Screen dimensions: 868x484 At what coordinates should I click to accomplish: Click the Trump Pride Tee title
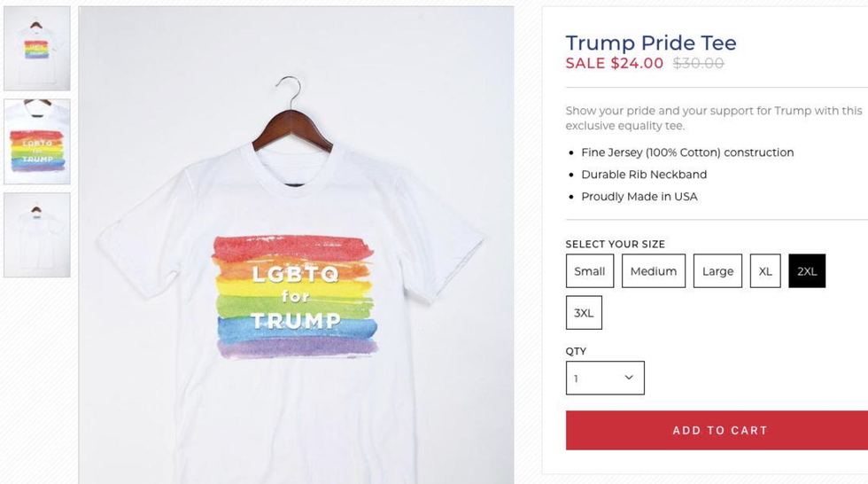coord(651,43)
